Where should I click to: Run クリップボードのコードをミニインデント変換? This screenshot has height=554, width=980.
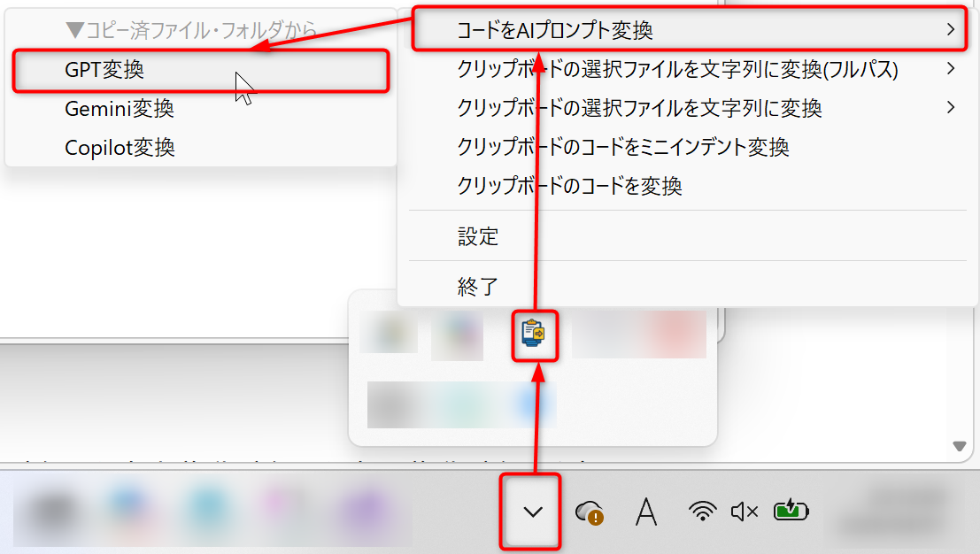(623, 147)
